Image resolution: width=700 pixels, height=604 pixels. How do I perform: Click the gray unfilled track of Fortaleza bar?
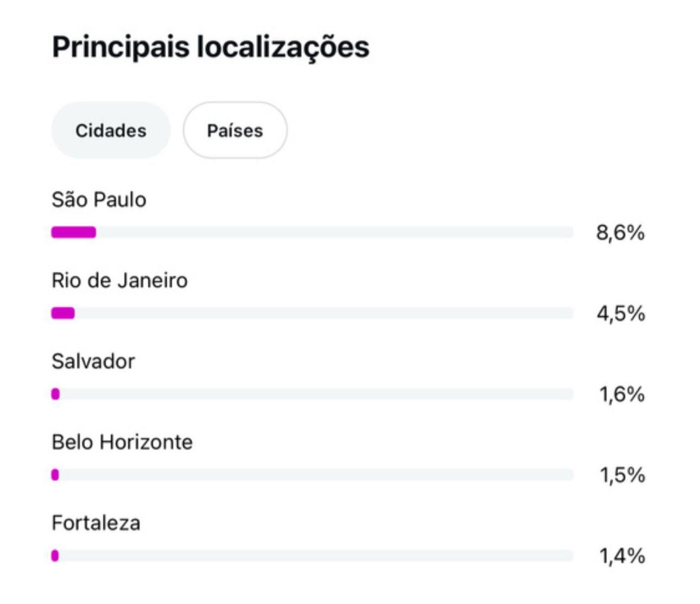pyautogui.click(x=315, y=556)
